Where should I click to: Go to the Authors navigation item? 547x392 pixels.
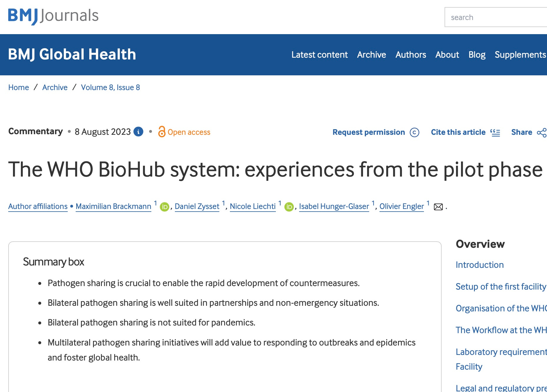click(411, 55)
